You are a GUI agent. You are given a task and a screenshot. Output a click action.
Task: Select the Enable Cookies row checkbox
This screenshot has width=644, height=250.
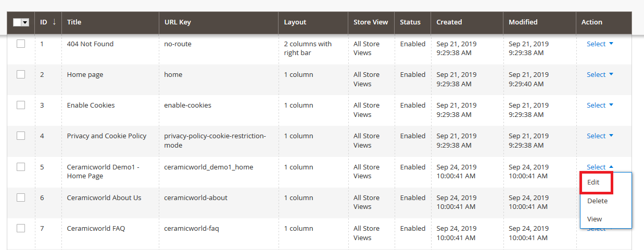[x=21, y=105]
